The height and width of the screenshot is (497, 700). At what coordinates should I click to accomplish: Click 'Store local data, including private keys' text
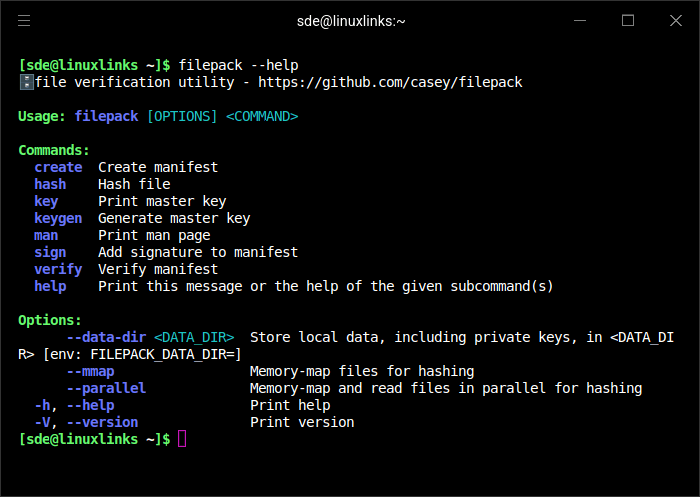[412, 337]
